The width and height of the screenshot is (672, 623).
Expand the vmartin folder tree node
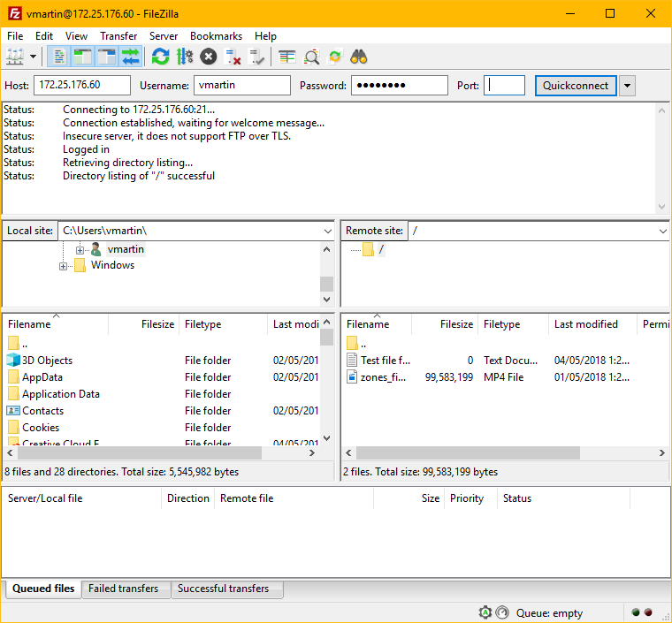click(80, 250)
